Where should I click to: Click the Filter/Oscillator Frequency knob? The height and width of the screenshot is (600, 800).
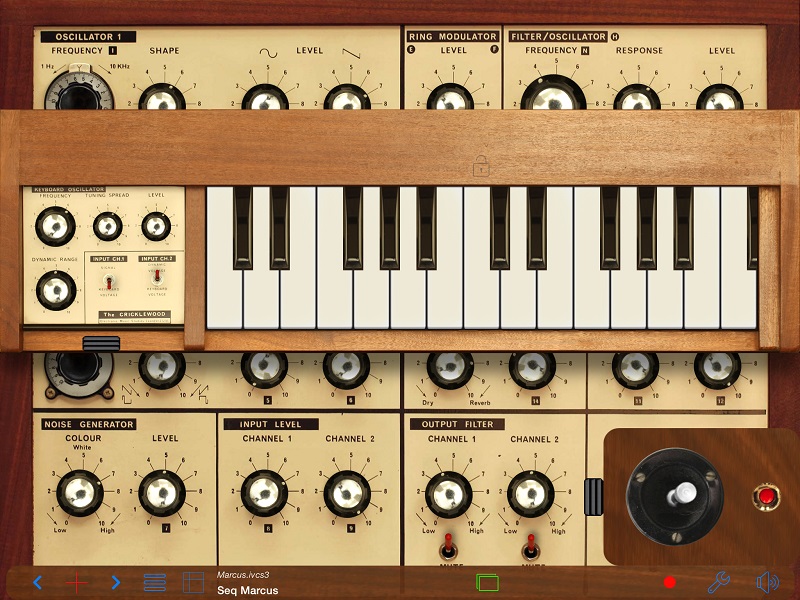553,93
